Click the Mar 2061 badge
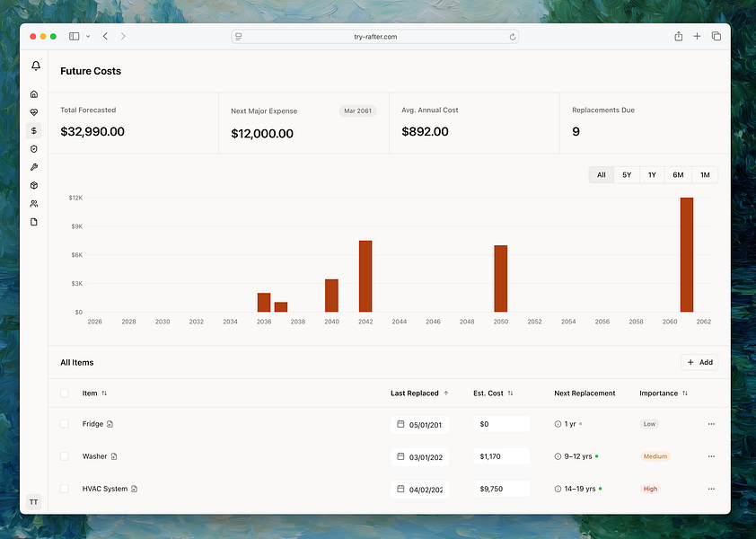The width and height of the screenshot is (756, 539). 357,111
